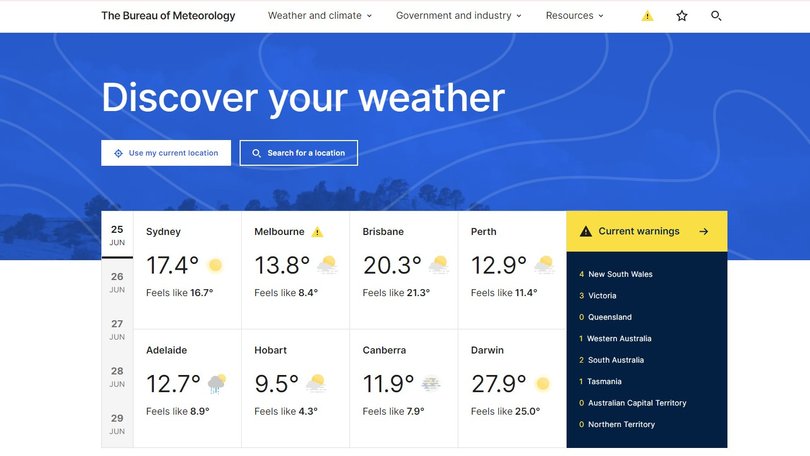Screen dimensions: 810x456
Task: Click Use my current location button
Action: pos(166,153)
